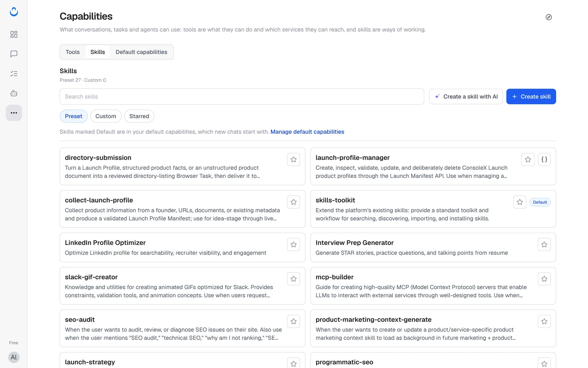Click Create a skill with AI
Viewport: 588px width, 368px height.
coord(466,96)
